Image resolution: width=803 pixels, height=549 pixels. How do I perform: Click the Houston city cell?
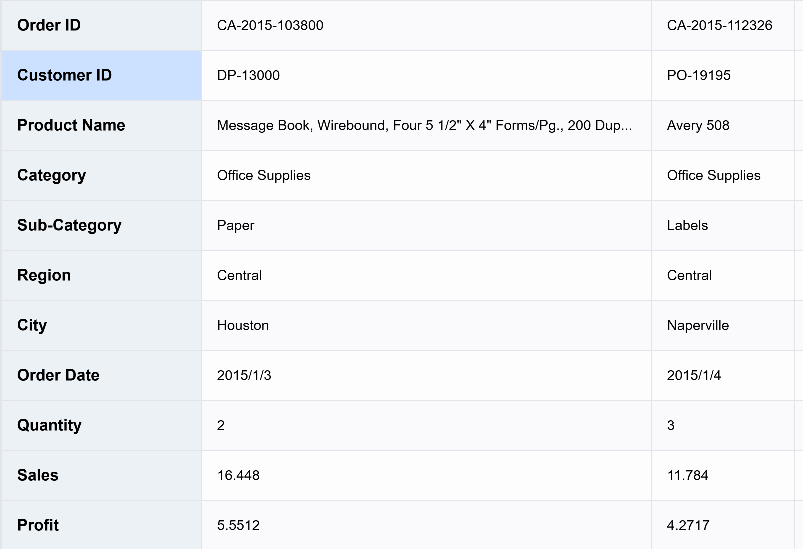tap(425, 325)
